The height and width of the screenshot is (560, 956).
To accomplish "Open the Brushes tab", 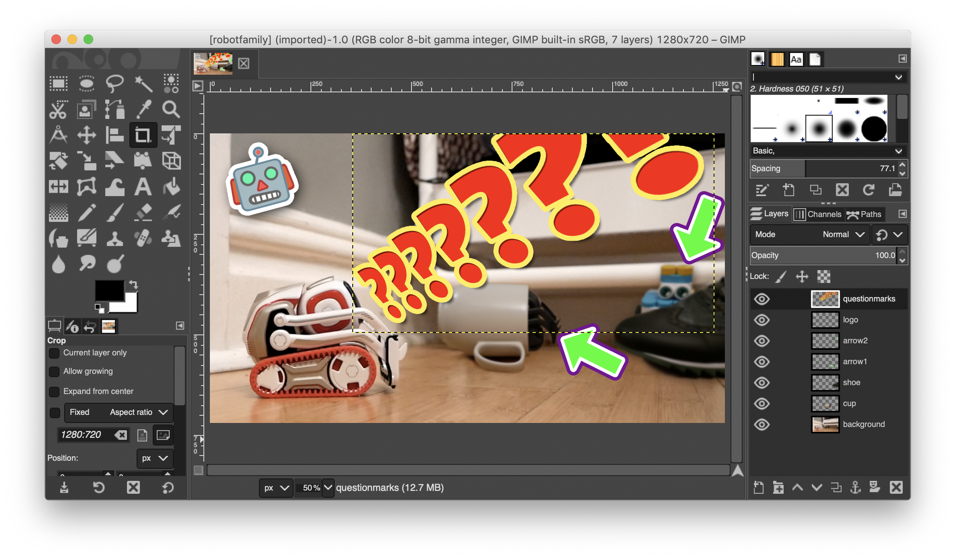I will point(758,59).
